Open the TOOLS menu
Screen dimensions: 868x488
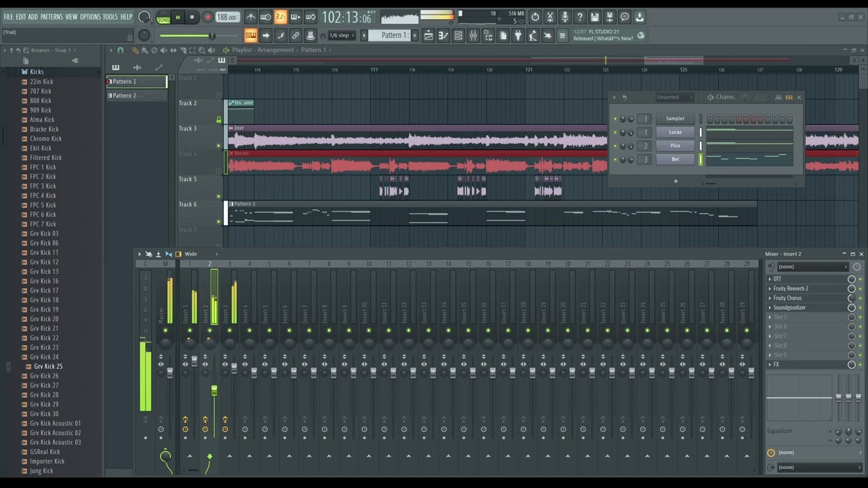111,17
